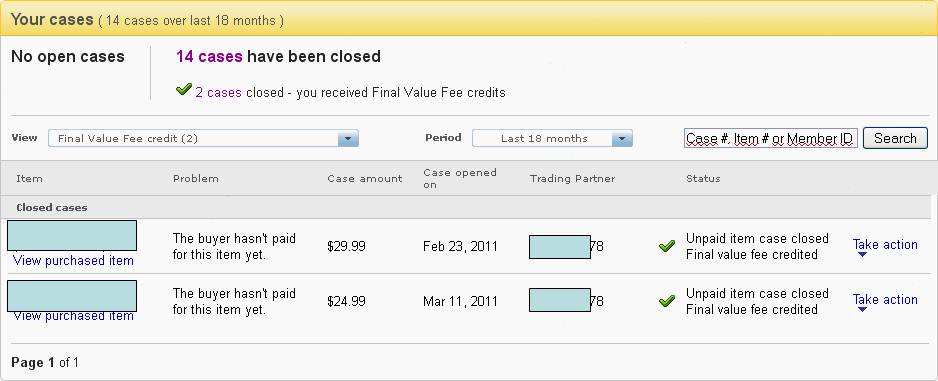Open the 14 cases closed link
Viewport: 938px width, 381px height.
[x=209, y=57]
